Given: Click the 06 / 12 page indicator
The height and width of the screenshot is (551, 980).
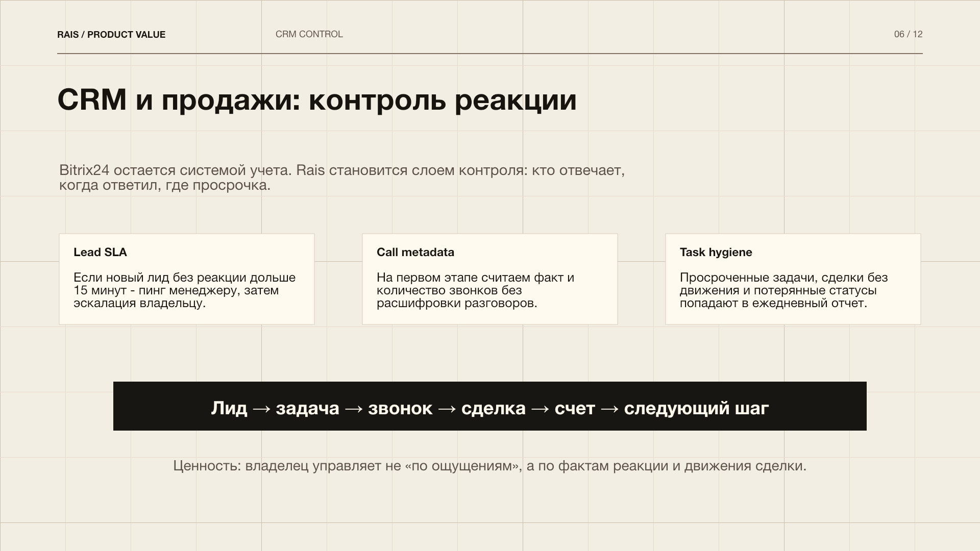Looking at the screenshot, I should [x=908, y=34].
